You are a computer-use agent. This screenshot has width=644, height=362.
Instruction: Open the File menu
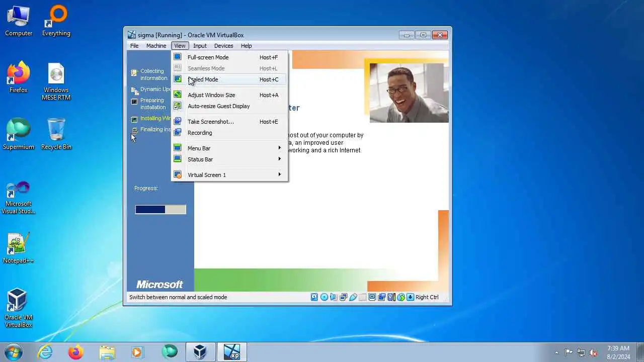tap(134, 46)
